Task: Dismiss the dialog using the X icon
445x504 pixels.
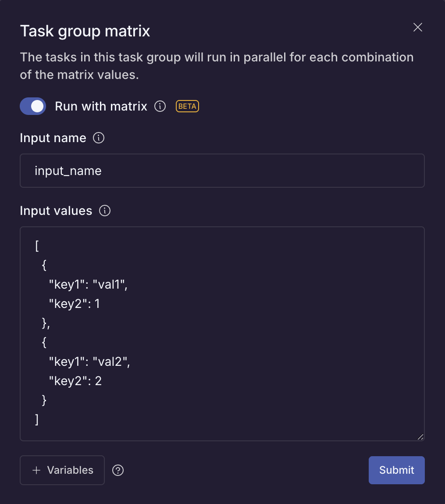Action: click(x=417, y=27)
